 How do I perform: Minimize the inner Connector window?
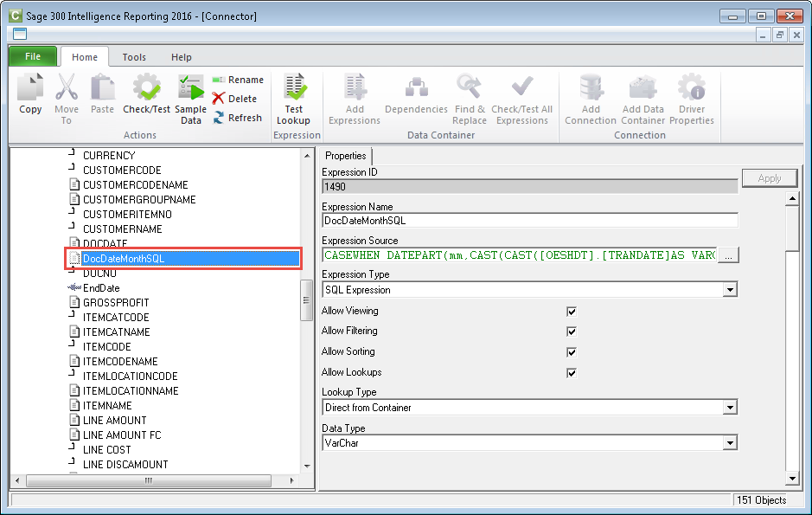(763, 35)
